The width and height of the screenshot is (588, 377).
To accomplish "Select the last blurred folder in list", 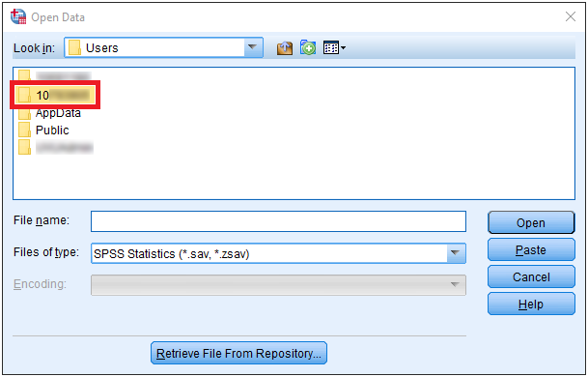I will [x=55, y=147].
